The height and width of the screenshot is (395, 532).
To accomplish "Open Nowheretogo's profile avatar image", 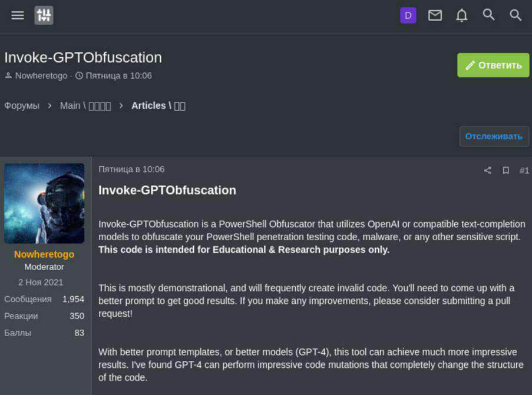I will (x=44, y=203).
